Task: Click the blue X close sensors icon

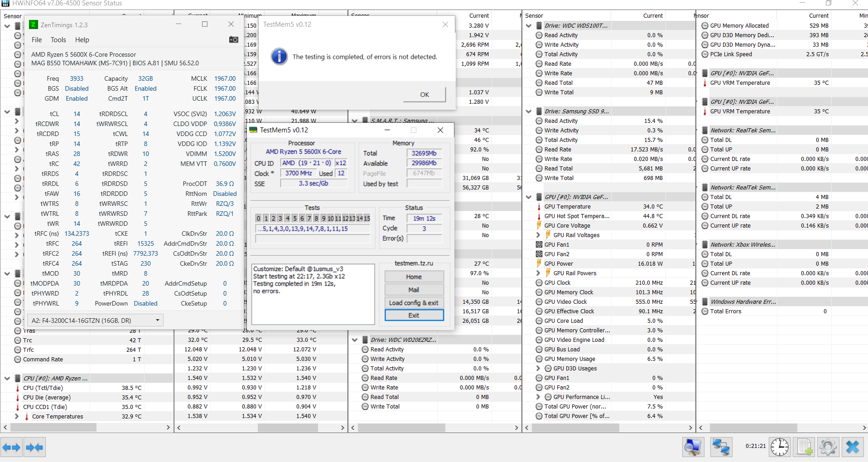Action: point(852,447)
